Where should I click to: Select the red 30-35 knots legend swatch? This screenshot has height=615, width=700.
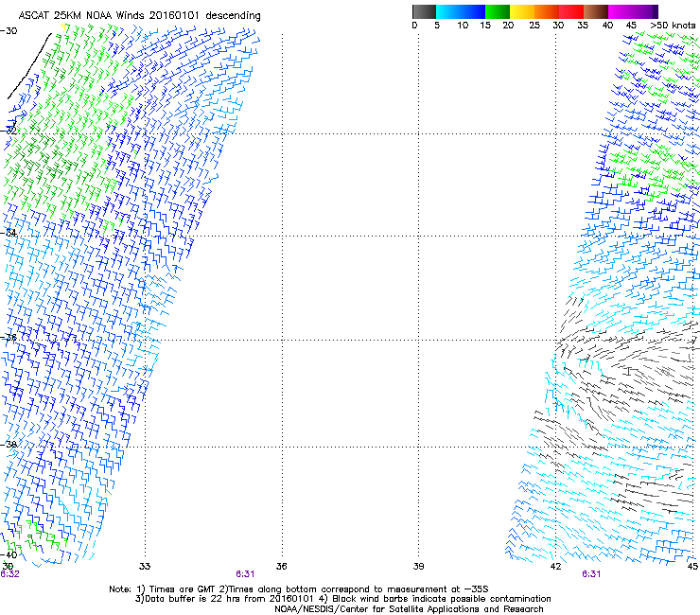pos(571,11)
